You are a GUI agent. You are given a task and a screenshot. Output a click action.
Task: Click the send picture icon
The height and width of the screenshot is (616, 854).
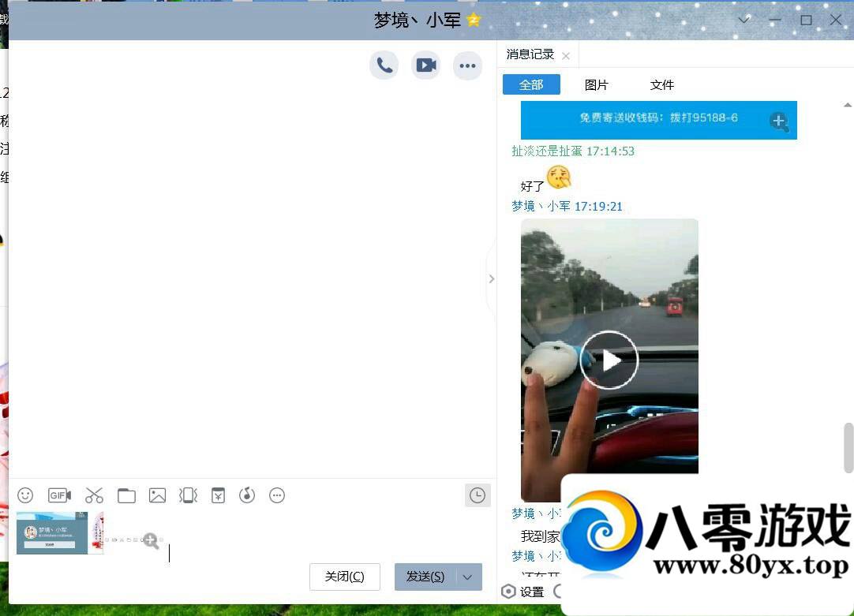pos(158,495)
